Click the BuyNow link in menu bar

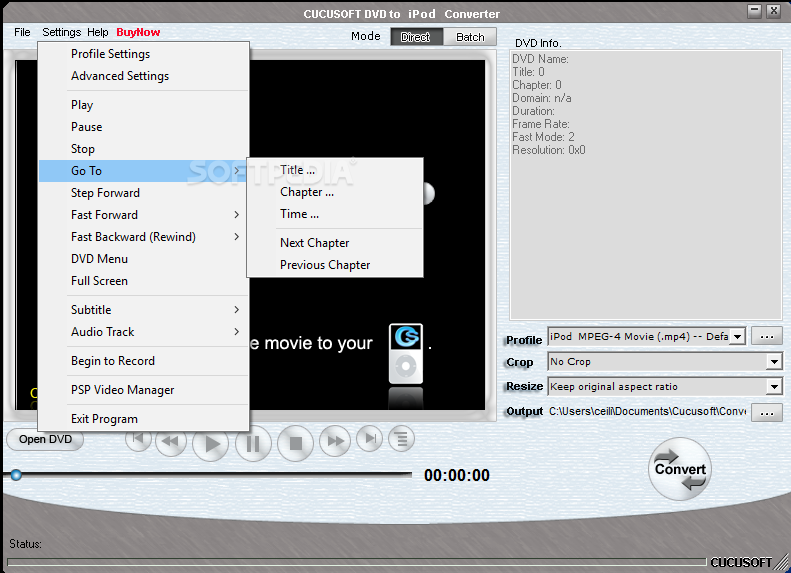coord(138,32)
